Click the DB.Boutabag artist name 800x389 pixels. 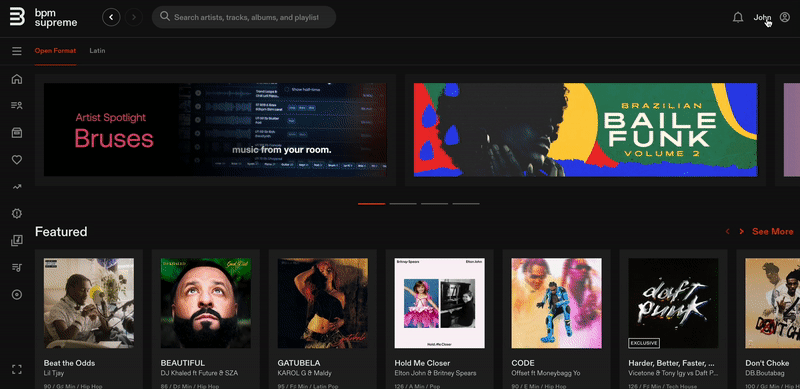(x=765, y=373)
